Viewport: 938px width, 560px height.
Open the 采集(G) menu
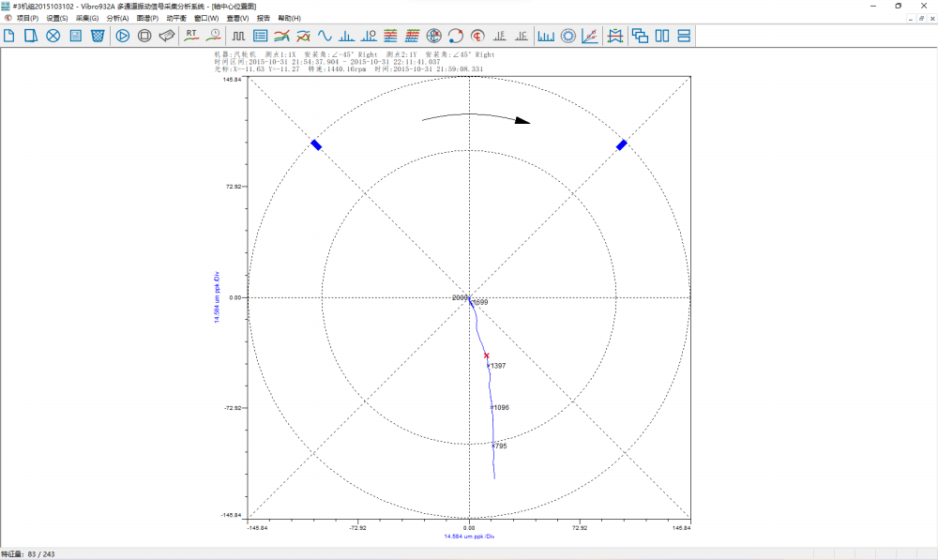pyautogui.click(x=87, y=19)
